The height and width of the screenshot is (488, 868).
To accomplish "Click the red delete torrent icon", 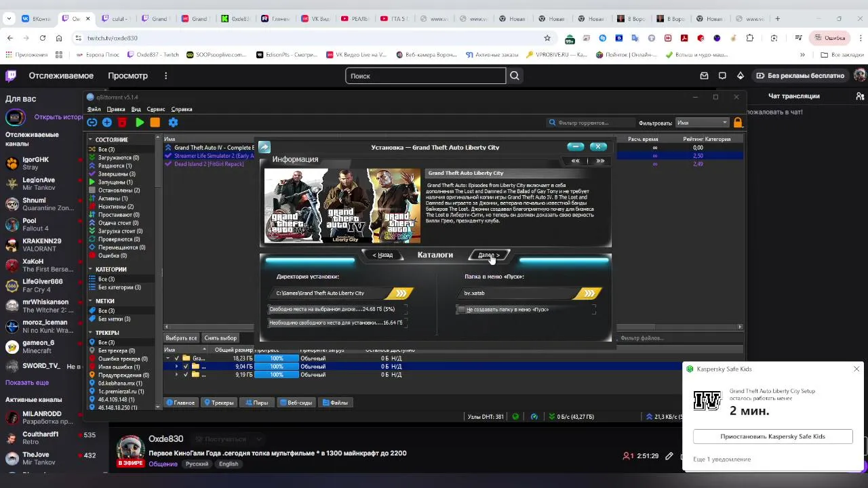I will 122,123.
